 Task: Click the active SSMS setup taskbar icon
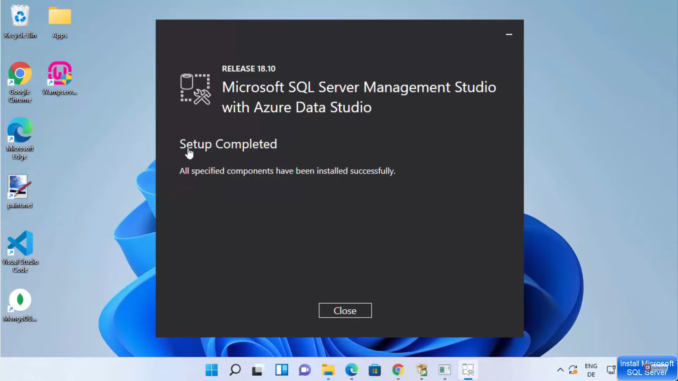click(468, 370)
